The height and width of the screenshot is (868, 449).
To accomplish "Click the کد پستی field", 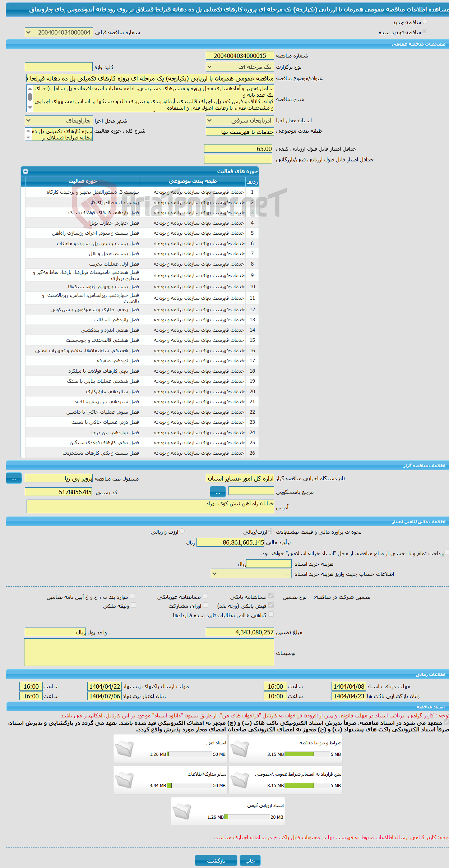I will click(x=59, y=492).
